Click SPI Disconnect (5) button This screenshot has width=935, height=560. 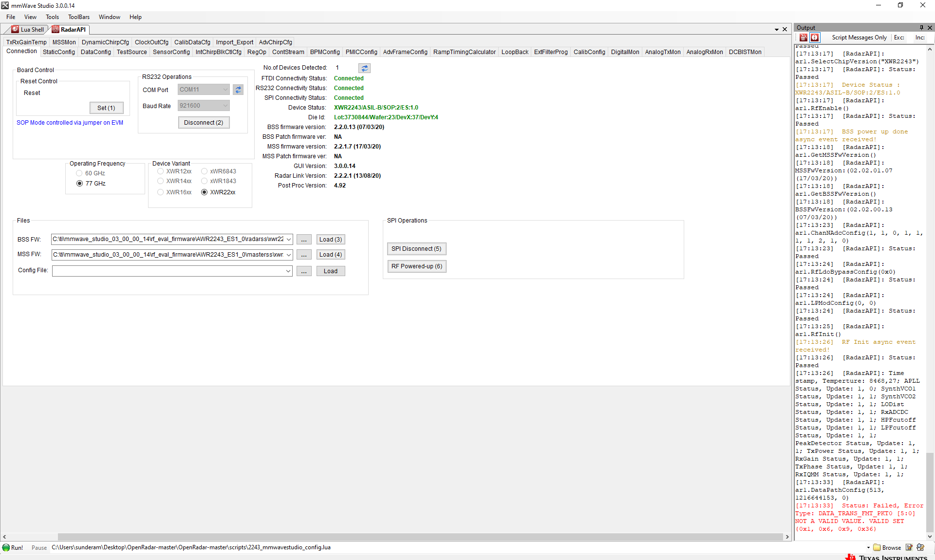click(x=416, y=249)
